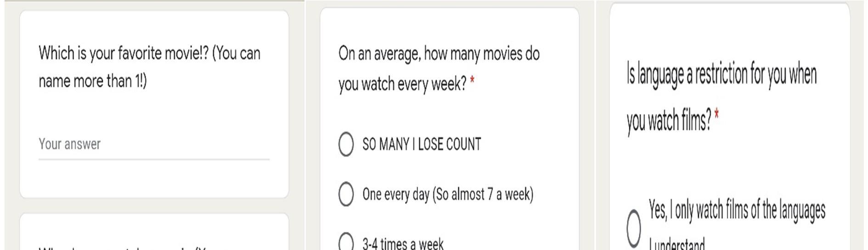Click the "how many movies do you watch" question text
Image resolution: width=868 pixels, height=250 pixels.
tap(439, 68)
